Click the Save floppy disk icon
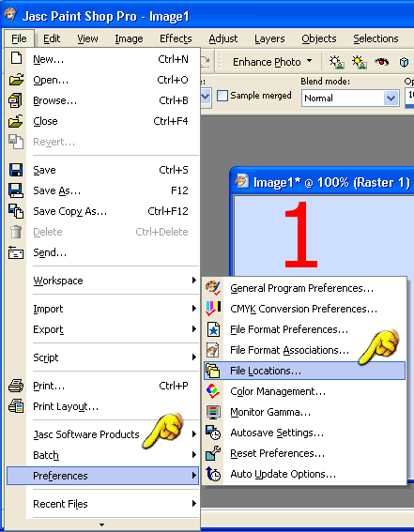 click(x=16, y=170)
